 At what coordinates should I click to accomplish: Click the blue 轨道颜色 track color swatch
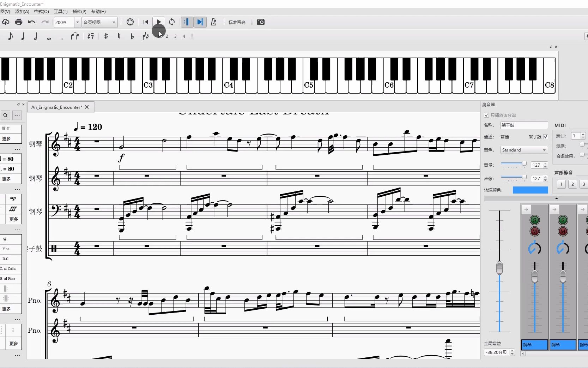tap(530, 190)
